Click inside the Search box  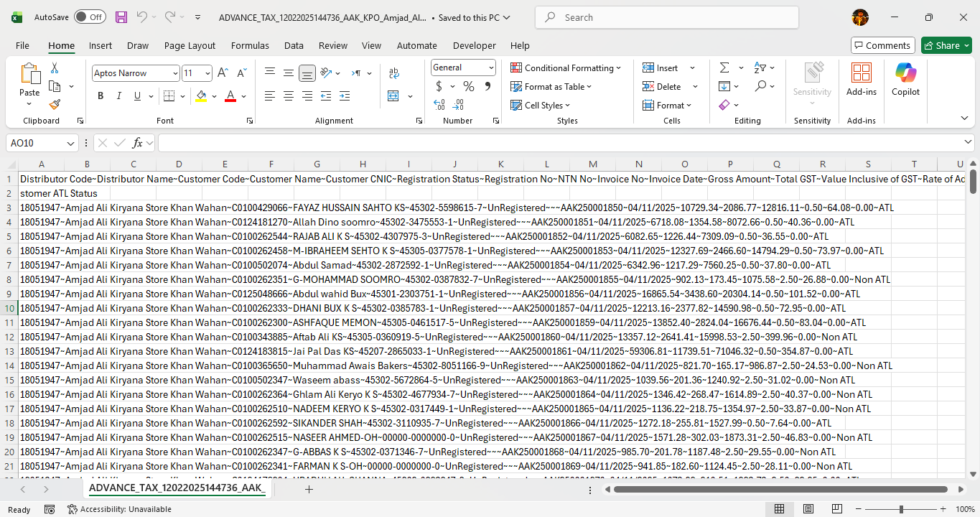click(666, 17)
